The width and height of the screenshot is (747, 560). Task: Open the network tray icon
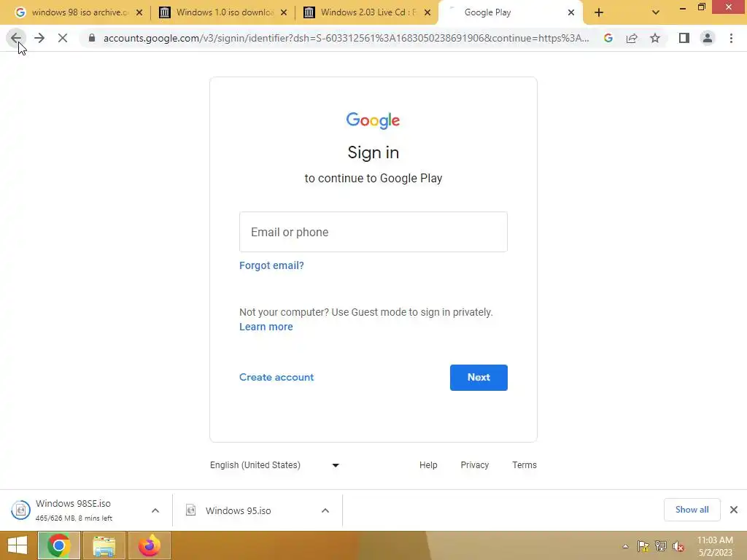tap(661, 546)
